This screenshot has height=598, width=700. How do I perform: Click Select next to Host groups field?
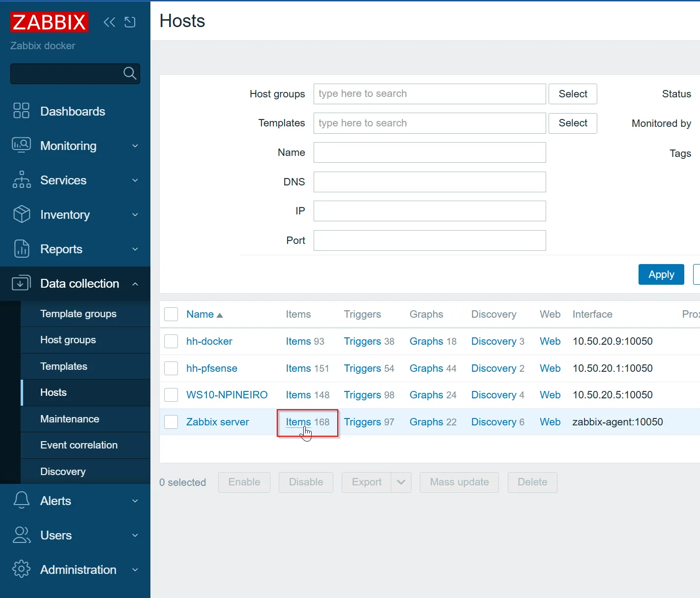[573, 94]
